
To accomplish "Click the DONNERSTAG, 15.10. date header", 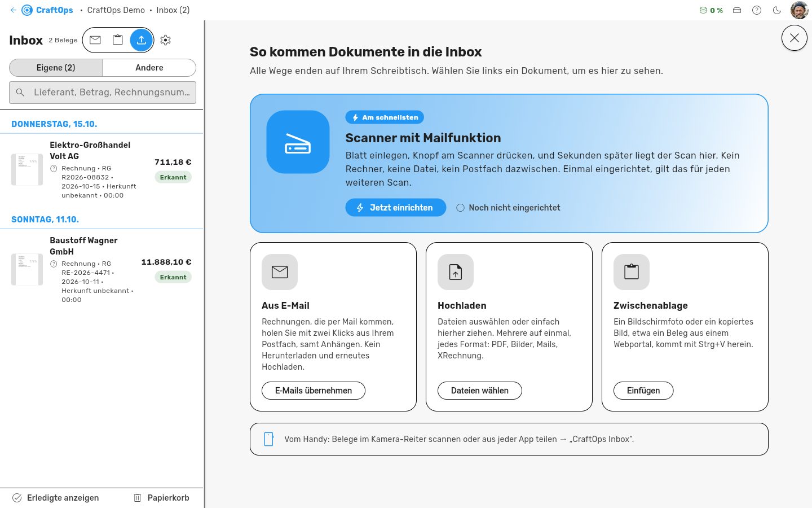I will pos(54,124).
